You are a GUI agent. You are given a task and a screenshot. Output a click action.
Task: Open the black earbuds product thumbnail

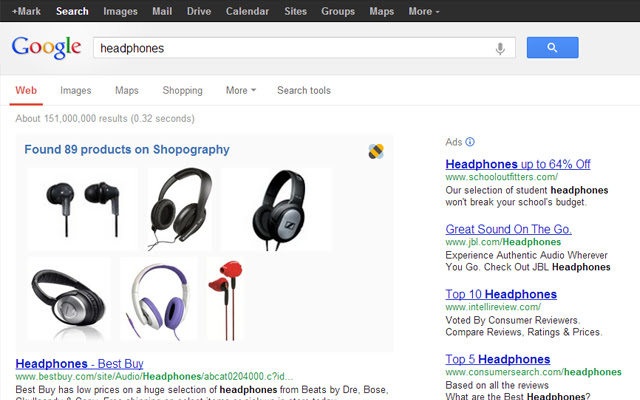83,209
